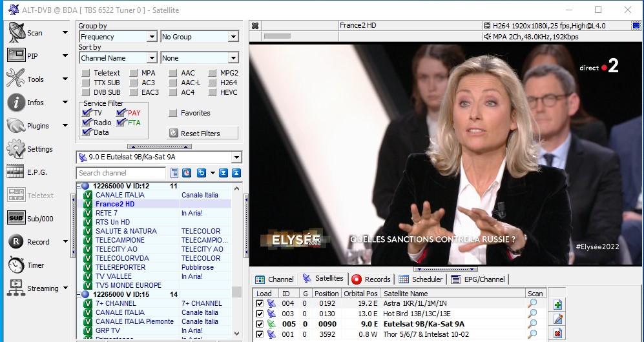Open the Group by Frequency dropdown
This screenshot has height=342, width=644.
pyautogui.click(x=152, y=37)
